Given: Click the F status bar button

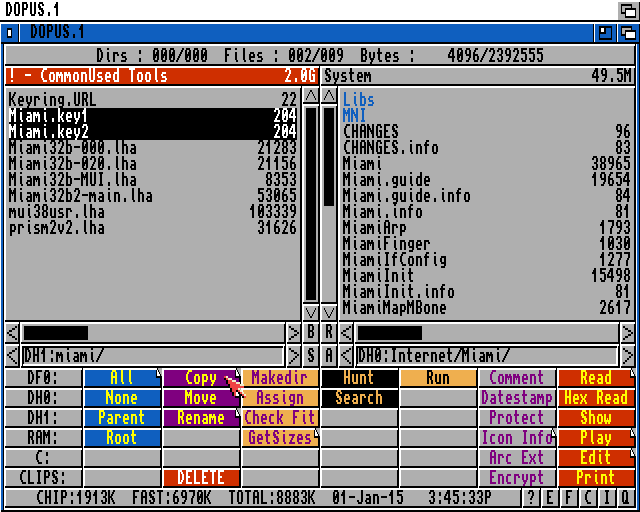Looking at the screenshot, I should (x=568, y=497).
